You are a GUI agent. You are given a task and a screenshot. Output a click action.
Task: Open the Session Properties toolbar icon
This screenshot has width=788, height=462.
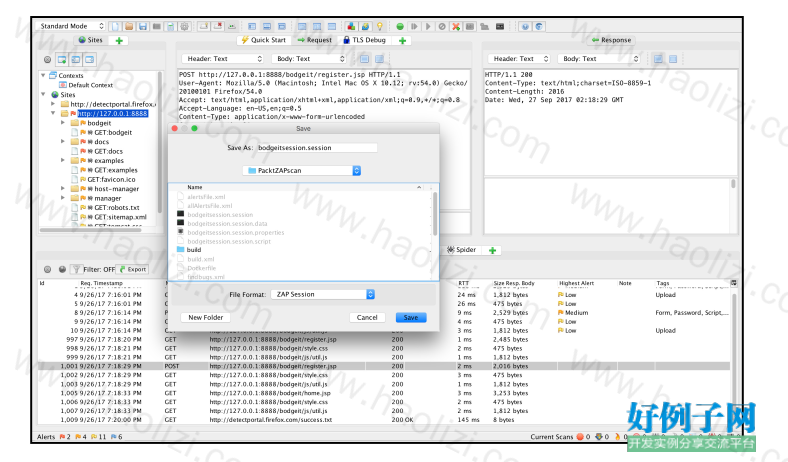(170, 26)
